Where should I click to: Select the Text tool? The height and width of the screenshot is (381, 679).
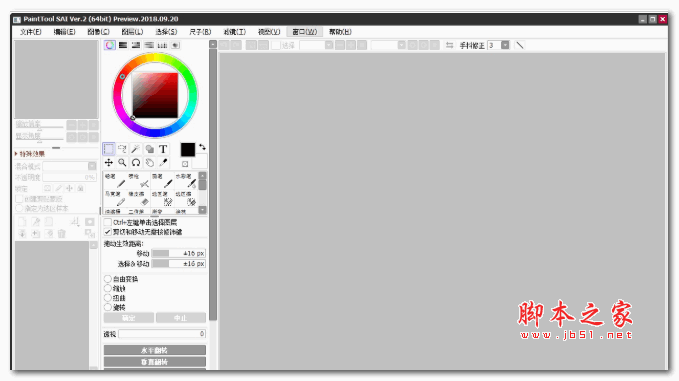pos(163,149)
